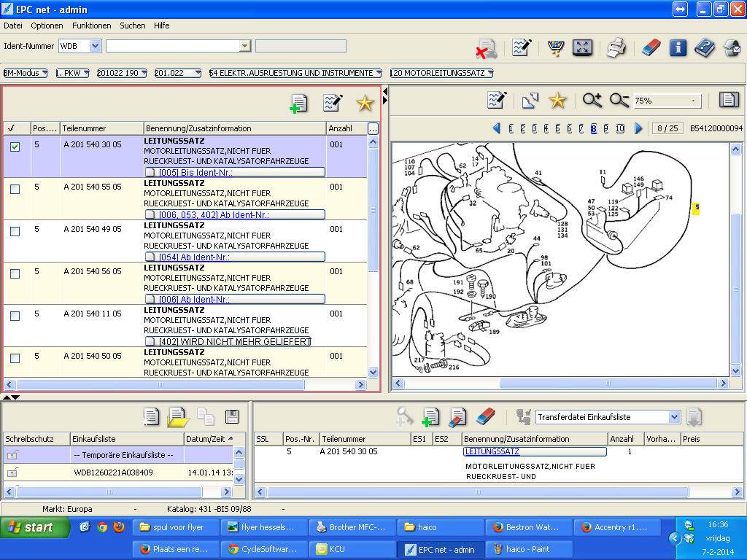Select highlighted callout 5 in diagram
Image resolution: width=747 pixels, height=560 pixels.
point(697,208)
